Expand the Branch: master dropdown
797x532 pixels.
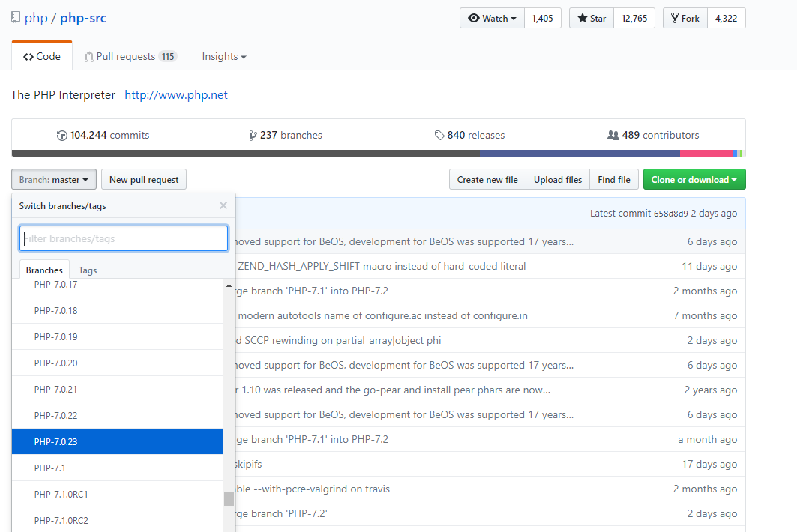pos(54,180)
